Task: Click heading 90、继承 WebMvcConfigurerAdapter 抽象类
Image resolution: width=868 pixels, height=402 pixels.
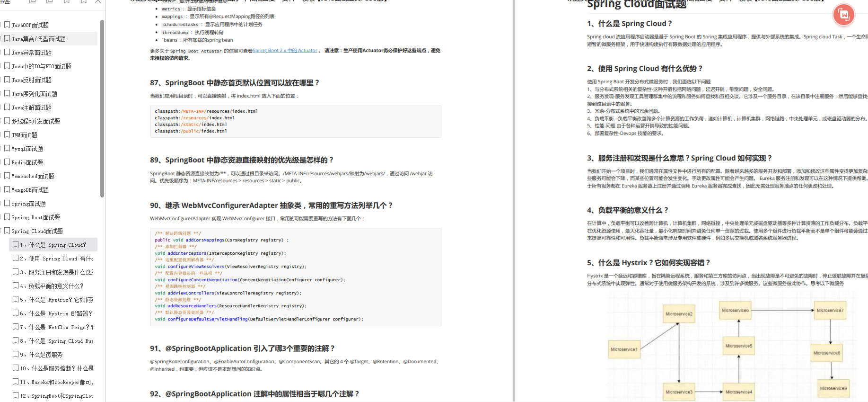Action: pos(272,205)
